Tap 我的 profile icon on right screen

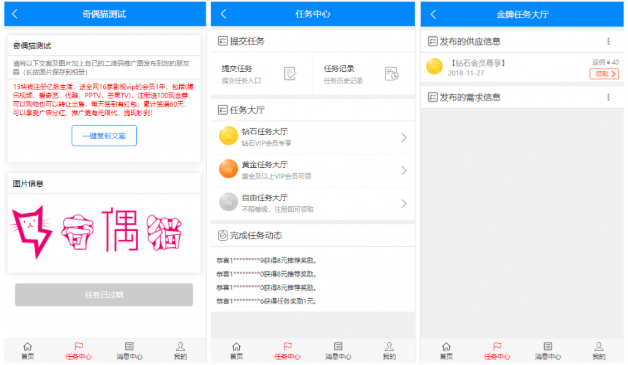[599, 346]
